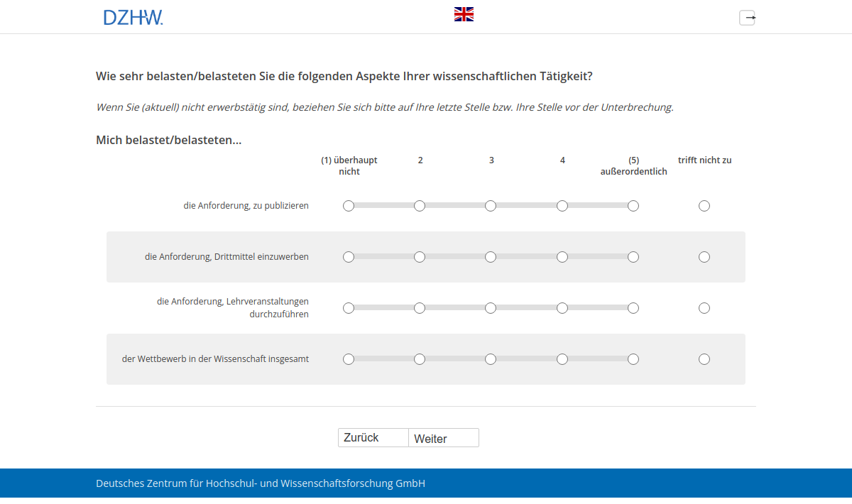Select 'überhaupt nicht' for Lehrveranstaltungen row
Viewport: 852px width, 504px height.
[349, 307]
